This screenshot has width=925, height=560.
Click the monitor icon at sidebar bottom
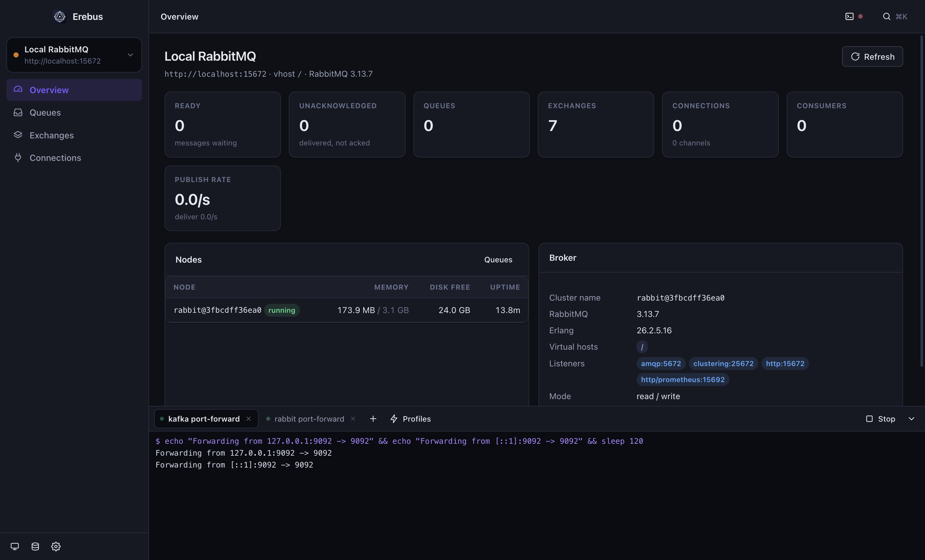pyautogui.click(x=15, y=546)
